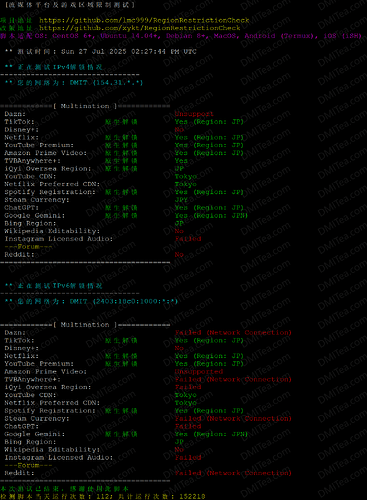
Task: Click IPv4 ChatGPT result "Yes (Region: JP)"
Action: pyautogui.click(x=209, y=208)
